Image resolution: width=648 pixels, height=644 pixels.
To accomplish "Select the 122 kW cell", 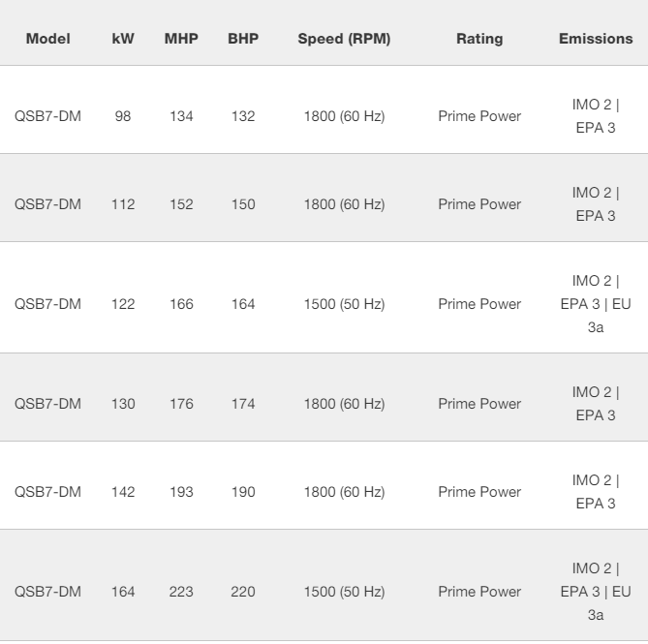I will click(123, 304).
